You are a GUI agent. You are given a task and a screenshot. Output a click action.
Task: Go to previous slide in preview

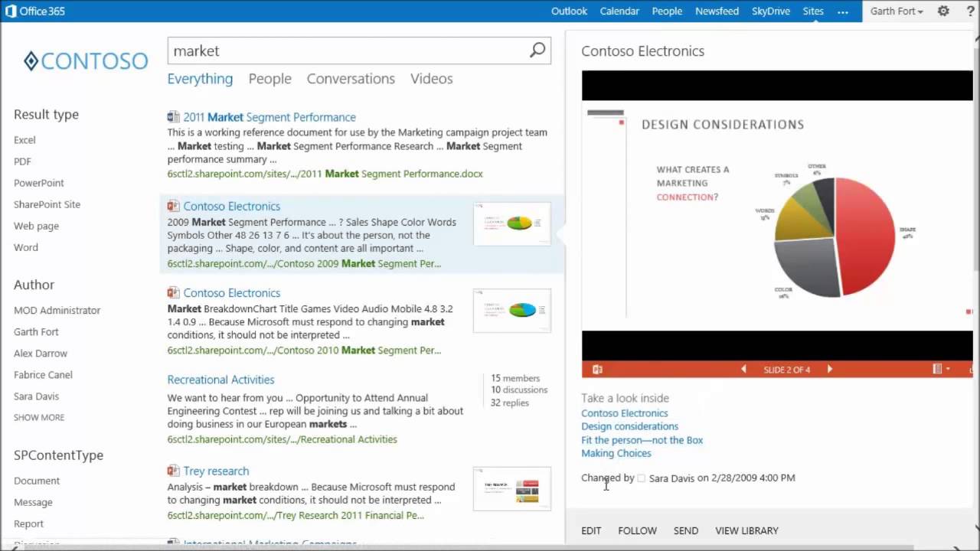click(743, 369)
